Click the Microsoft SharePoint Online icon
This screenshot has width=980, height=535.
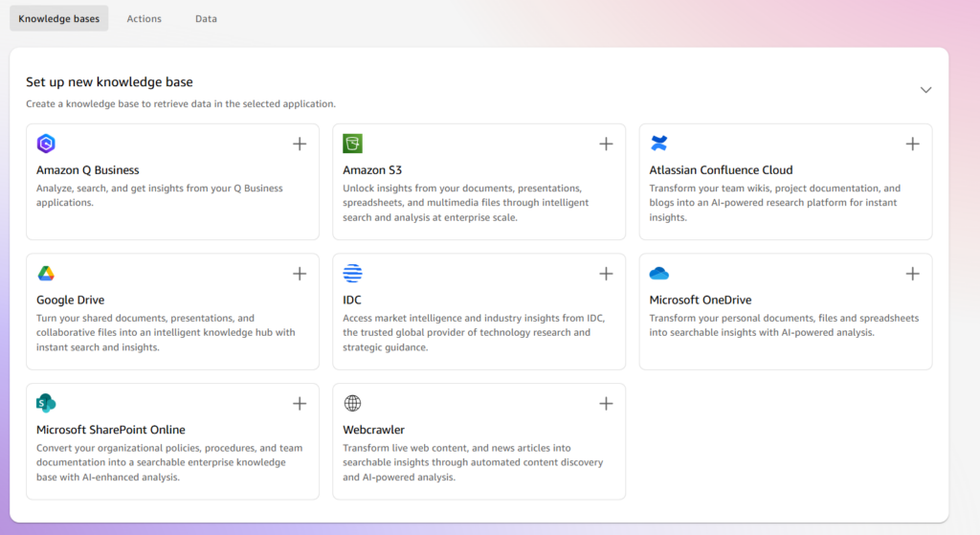pyautogui.click(x=46, y=403)
